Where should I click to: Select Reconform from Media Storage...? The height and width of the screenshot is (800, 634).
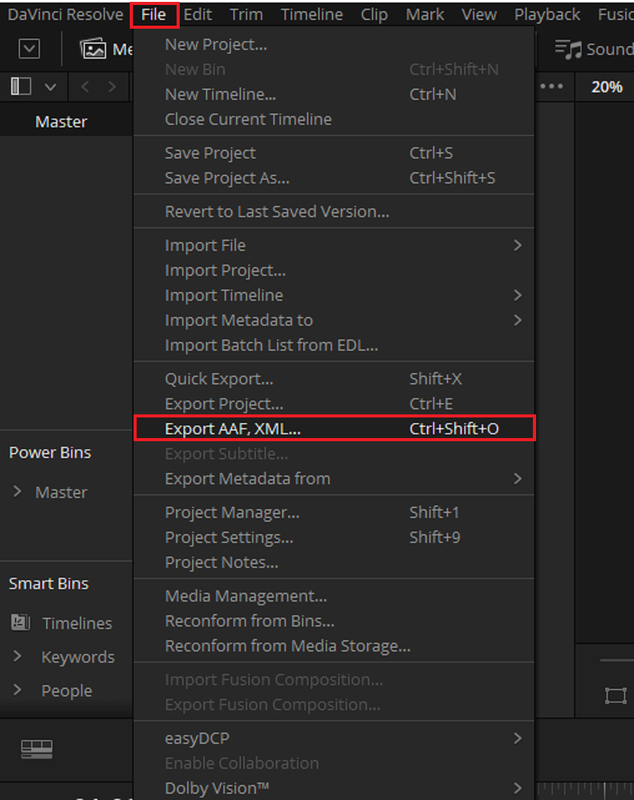coord(334,646)
